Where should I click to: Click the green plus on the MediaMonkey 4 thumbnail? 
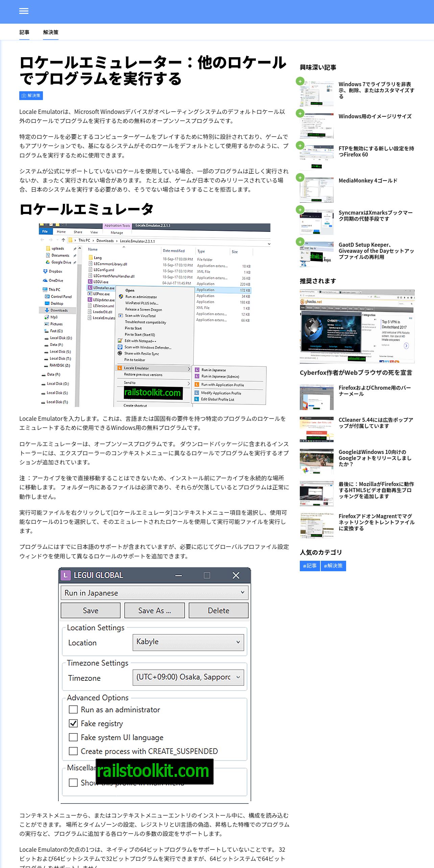[300, 177]
